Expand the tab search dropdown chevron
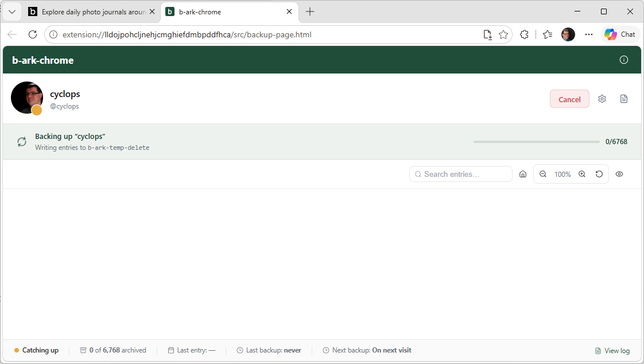Screen dimensions: 644x364 point(12,11)
